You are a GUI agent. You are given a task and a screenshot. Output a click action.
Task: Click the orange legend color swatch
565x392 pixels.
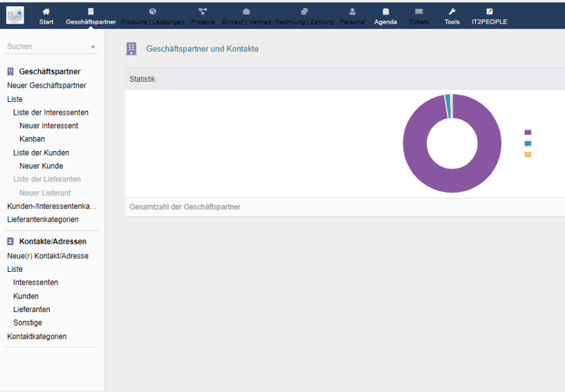[527, 154]
